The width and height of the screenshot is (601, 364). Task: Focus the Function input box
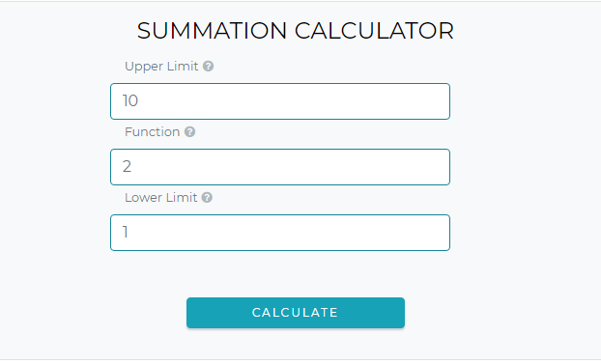[x=280, y=167]
